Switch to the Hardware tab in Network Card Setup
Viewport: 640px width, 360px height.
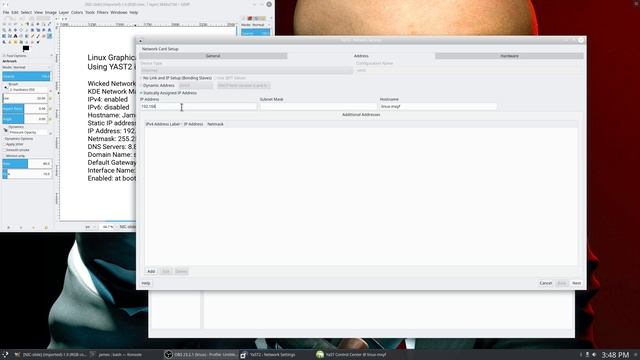(x=509, y=56)
